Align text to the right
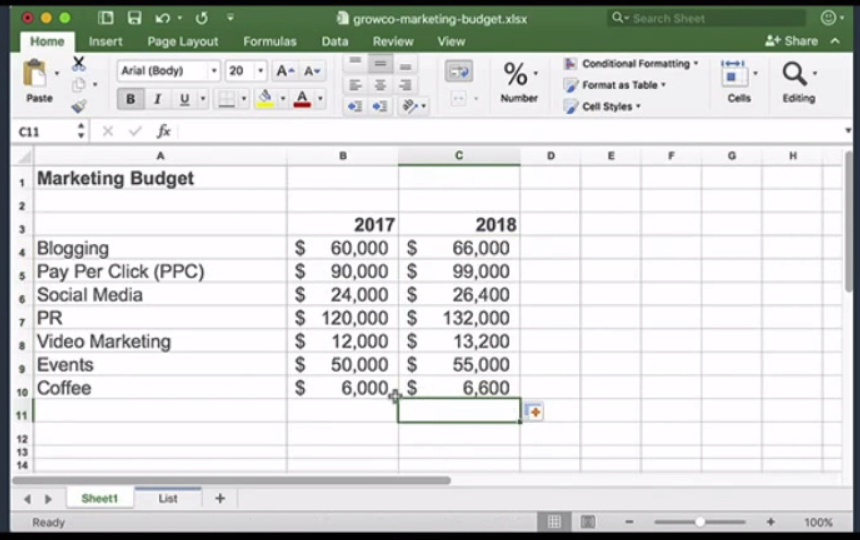This screenshot has width=860, height=540. [x=405, y=85]
